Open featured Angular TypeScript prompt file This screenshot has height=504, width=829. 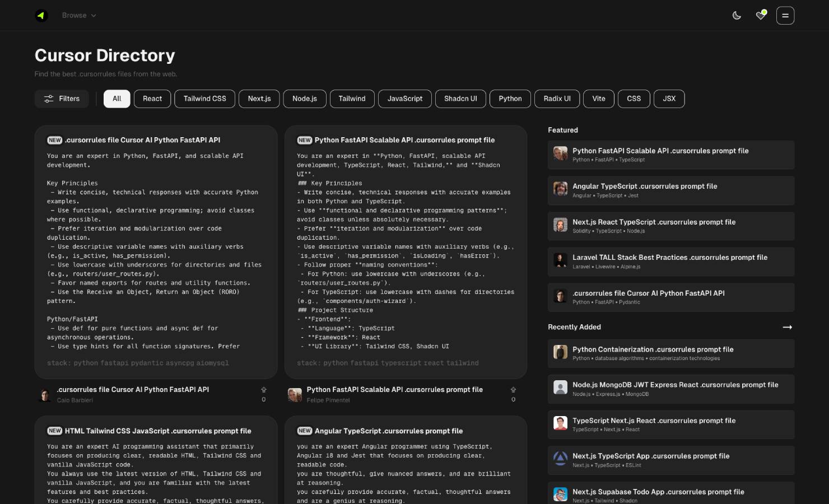[671, 190]
